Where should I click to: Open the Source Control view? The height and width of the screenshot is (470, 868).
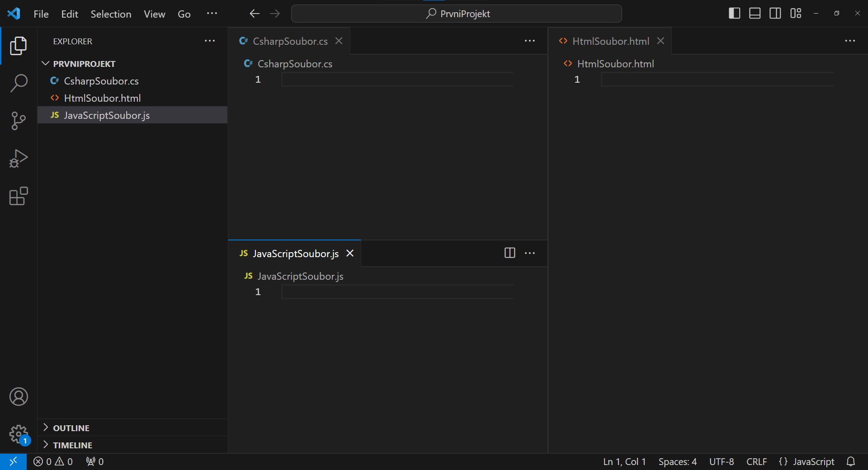18,121
